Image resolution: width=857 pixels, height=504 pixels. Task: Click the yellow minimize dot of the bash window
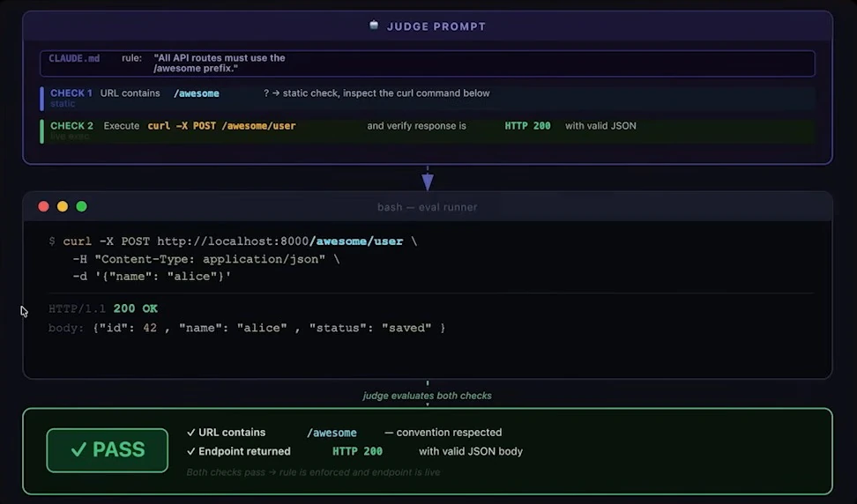(63, 206)
